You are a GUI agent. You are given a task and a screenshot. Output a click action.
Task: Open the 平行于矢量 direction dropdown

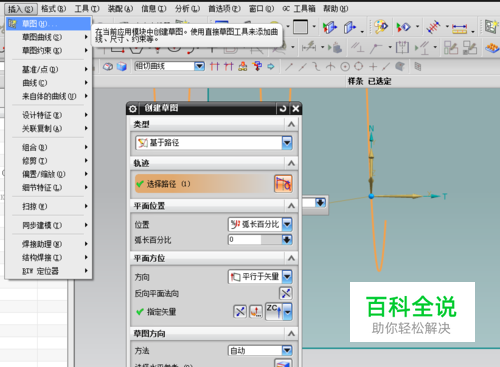point(287,276)
